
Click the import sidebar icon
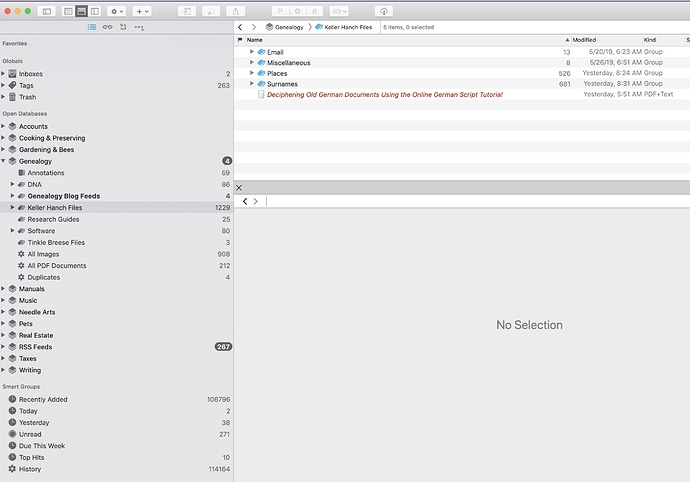pyautogui.click(x=123, y=27)
